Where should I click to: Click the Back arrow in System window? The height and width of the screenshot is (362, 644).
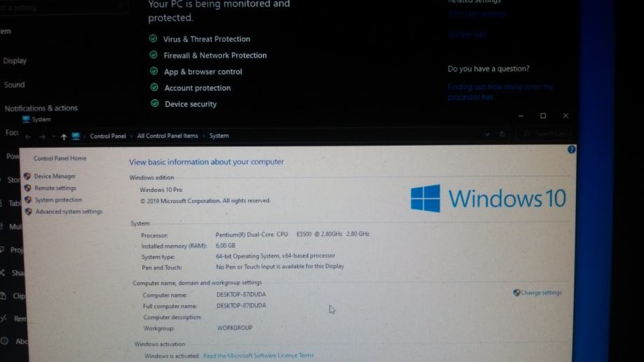point(28,137)
